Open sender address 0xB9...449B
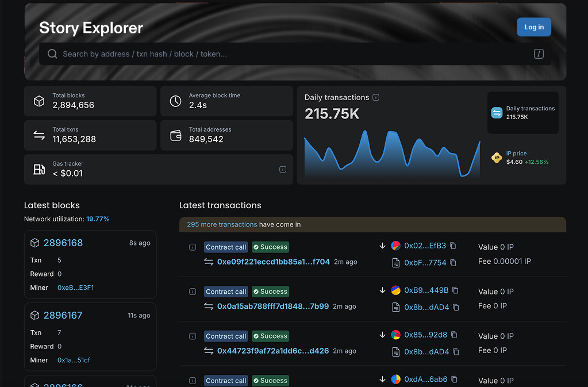The height and width of the screenshot is (387, 588). click(426, 290)
